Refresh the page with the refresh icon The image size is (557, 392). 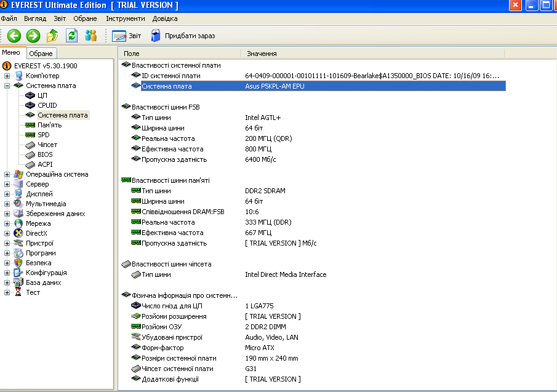tap(72, 36)
